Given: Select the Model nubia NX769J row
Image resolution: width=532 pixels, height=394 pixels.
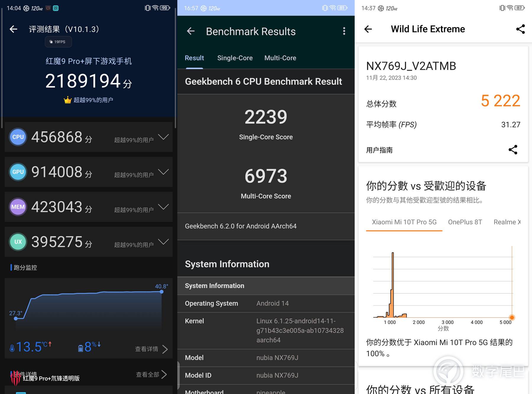Looking at the screenshot, I should [266, 358].
